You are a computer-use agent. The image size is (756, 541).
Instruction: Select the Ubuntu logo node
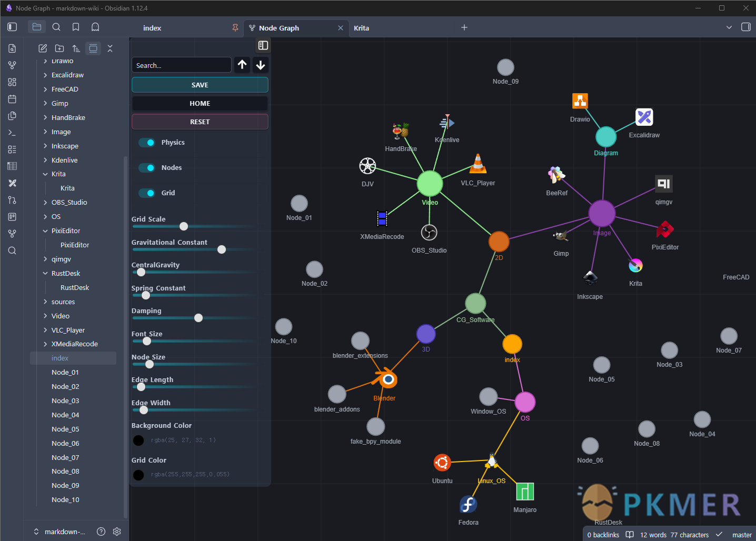tap(442, 463)
